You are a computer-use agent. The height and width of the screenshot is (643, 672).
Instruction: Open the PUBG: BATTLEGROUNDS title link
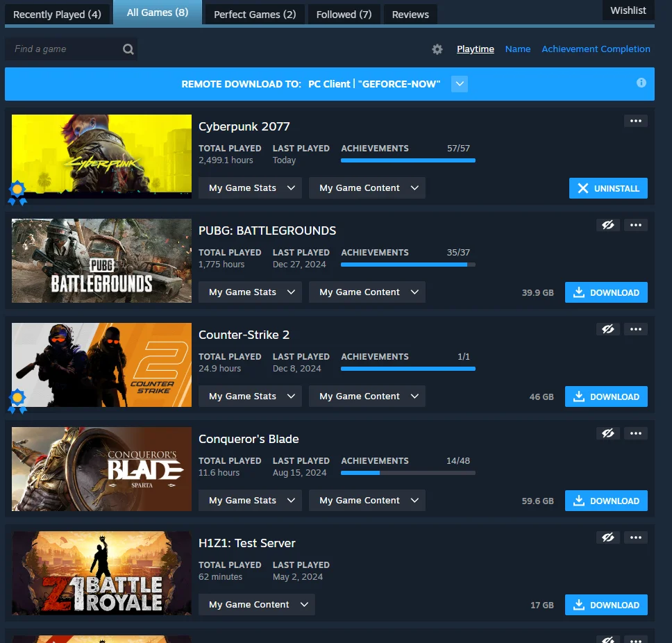coord(267,231)
